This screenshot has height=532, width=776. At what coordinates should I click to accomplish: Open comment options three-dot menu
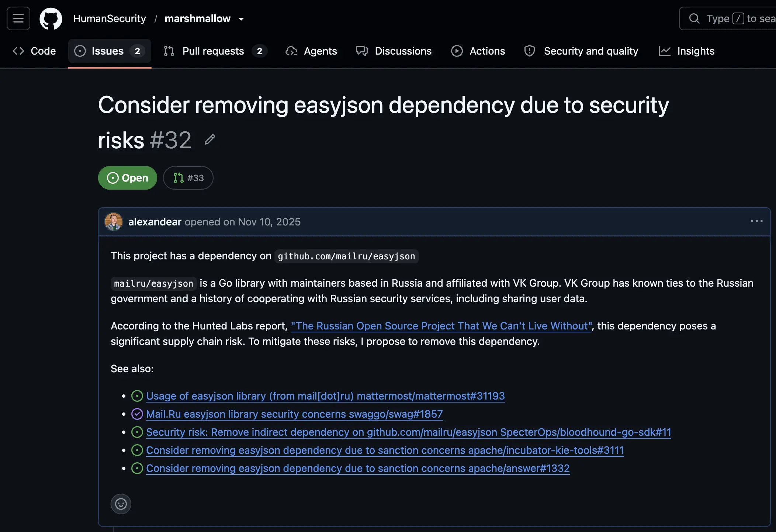tap(756, 221)
